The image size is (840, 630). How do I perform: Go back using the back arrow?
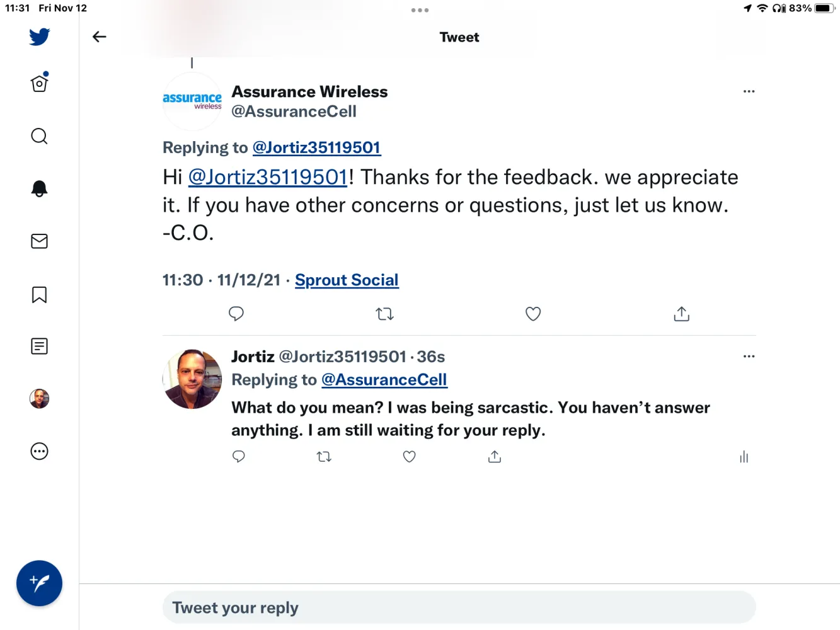(100, 37)
